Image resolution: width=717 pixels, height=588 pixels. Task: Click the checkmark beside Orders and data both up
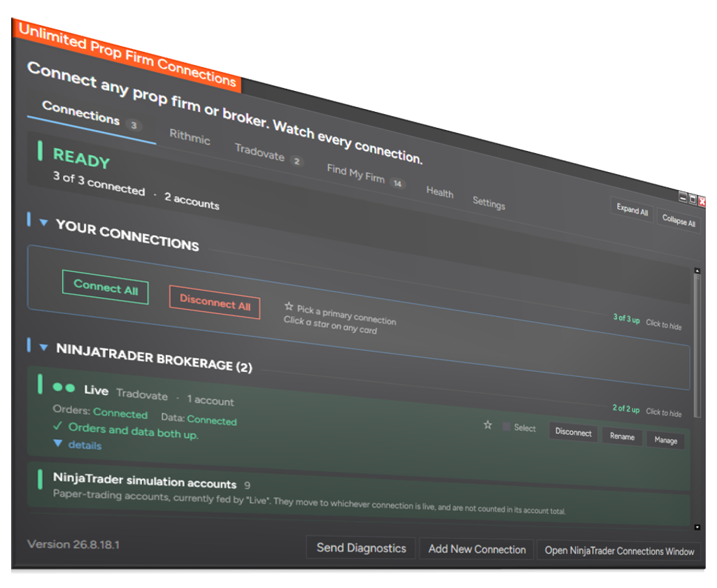coord(57,426)
